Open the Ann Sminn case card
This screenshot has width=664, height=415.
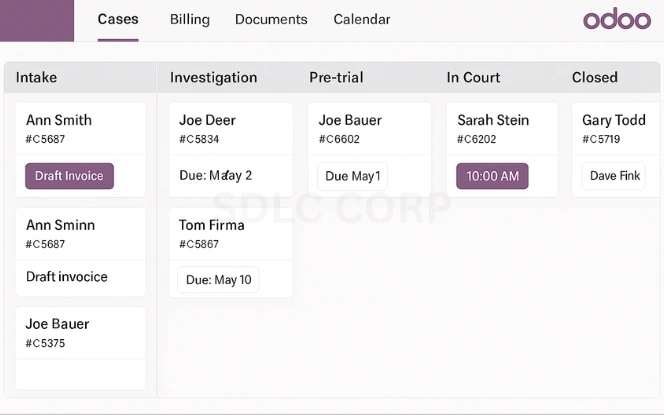pyautogui.click(x=80, y=252)
